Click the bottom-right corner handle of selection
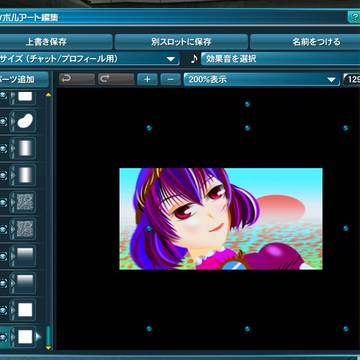 (x=346, y=329)
